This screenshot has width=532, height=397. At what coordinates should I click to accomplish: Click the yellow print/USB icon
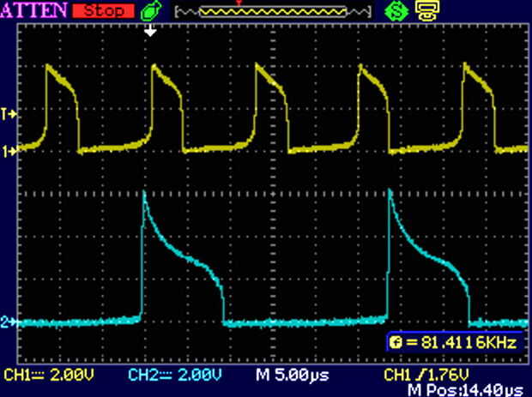(428, 10)
